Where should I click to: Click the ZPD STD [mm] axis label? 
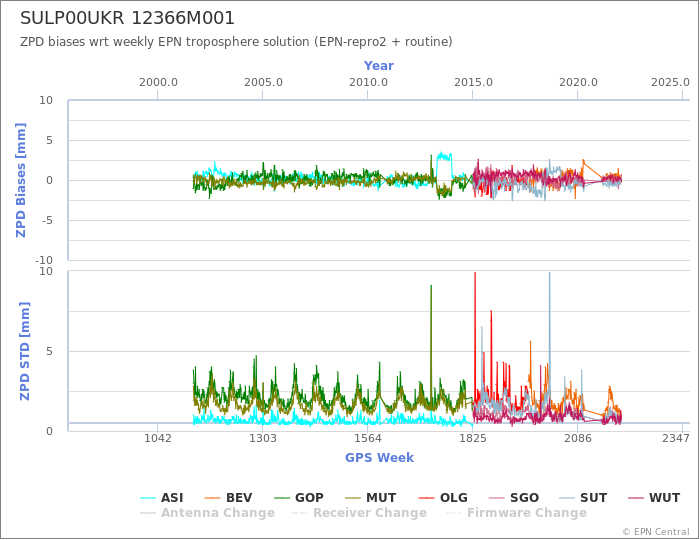(24, 351)
